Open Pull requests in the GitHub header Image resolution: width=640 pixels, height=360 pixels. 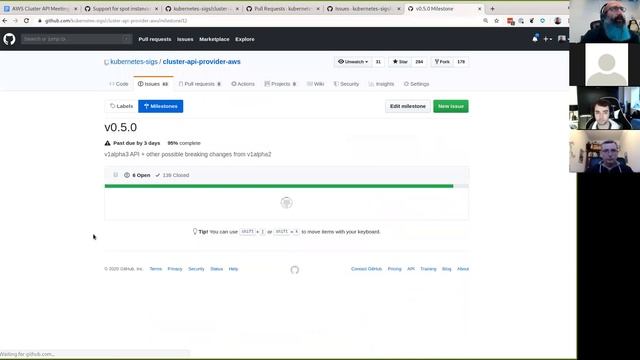coord(155,39)
